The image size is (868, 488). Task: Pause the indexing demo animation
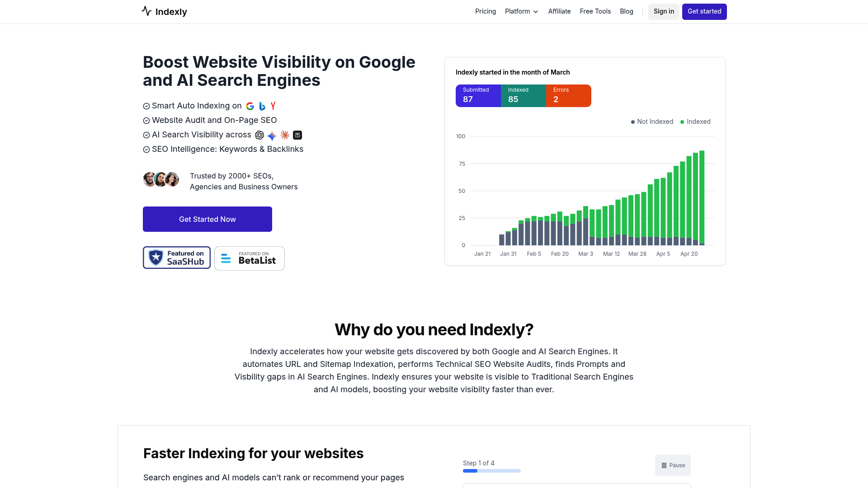673,465
